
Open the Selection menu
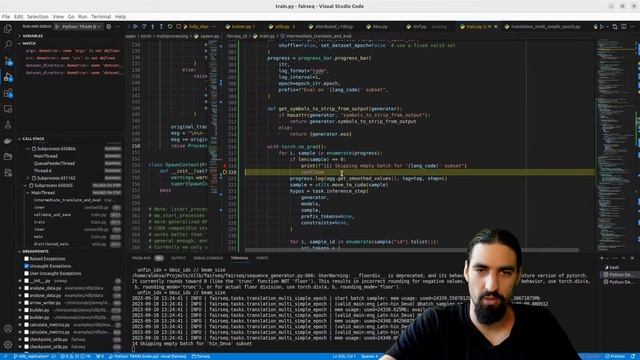click(38, 17)
